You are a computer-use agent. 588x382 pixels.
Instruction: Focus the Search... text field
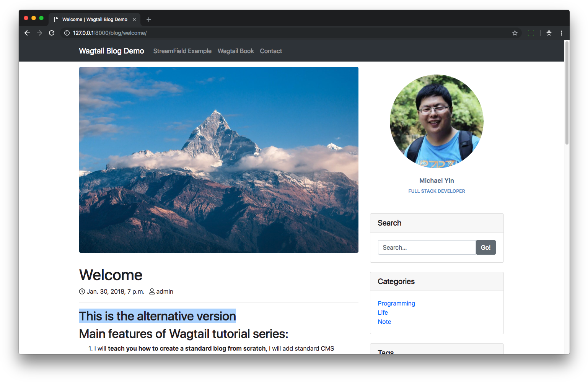pyautogui.click(x=427, y=247)
